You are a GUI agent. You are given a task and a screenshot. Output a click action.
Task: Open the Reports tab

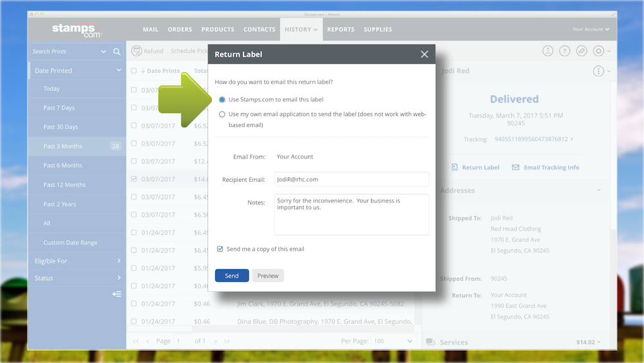(341, 30)
